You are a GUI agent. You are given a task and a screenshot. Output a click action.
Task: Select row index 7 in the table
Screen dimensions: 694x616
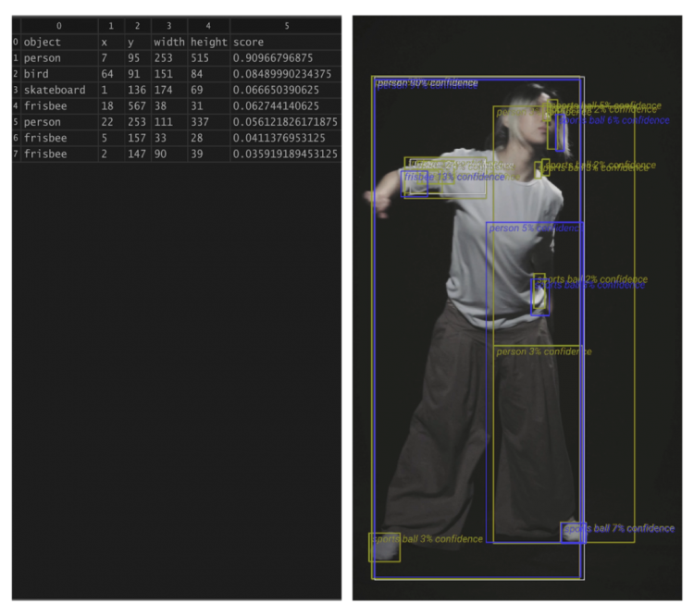16,154
